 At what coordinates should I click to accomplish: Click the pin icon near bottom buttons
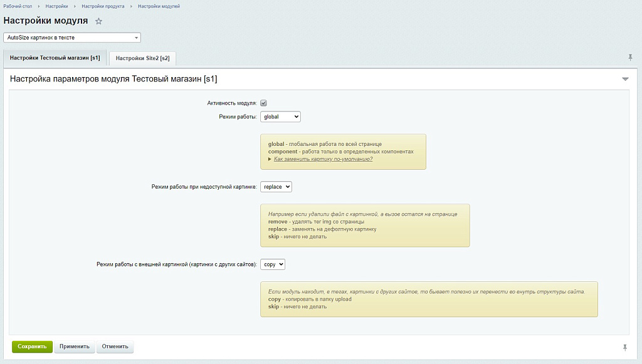(624, 347)
